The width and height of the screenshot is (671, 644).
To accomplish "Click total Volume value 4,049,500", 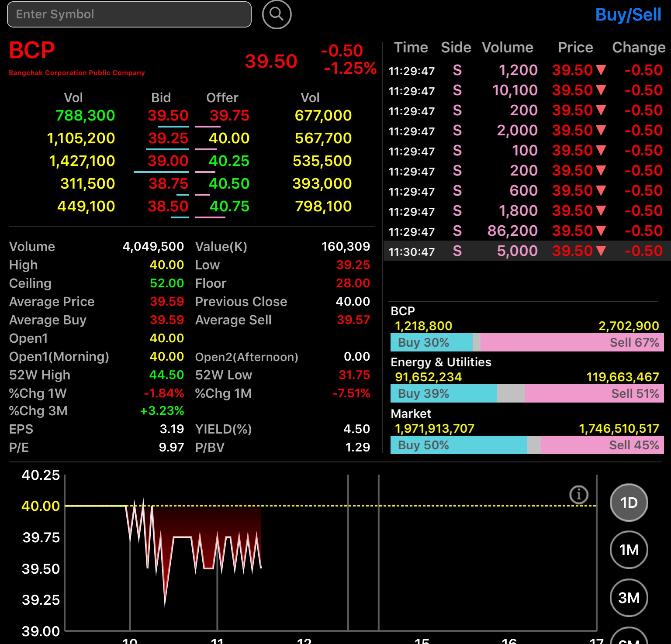I will [x=153, y=246].
